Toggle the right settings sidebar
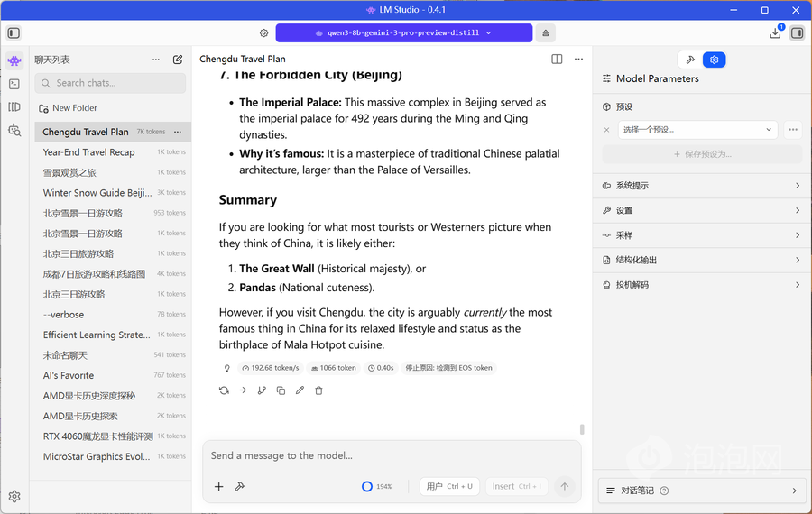 (x=797, y=32)
